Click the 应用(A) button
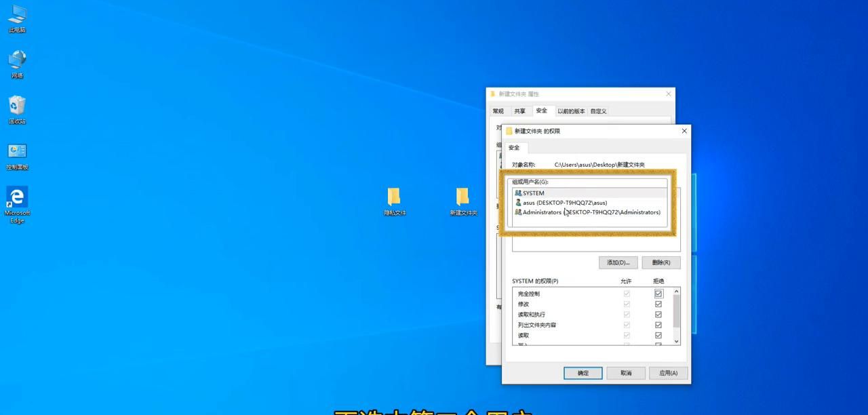Image resolution: width=868 pixels, height=415 pixels. [x=669, y=373]
